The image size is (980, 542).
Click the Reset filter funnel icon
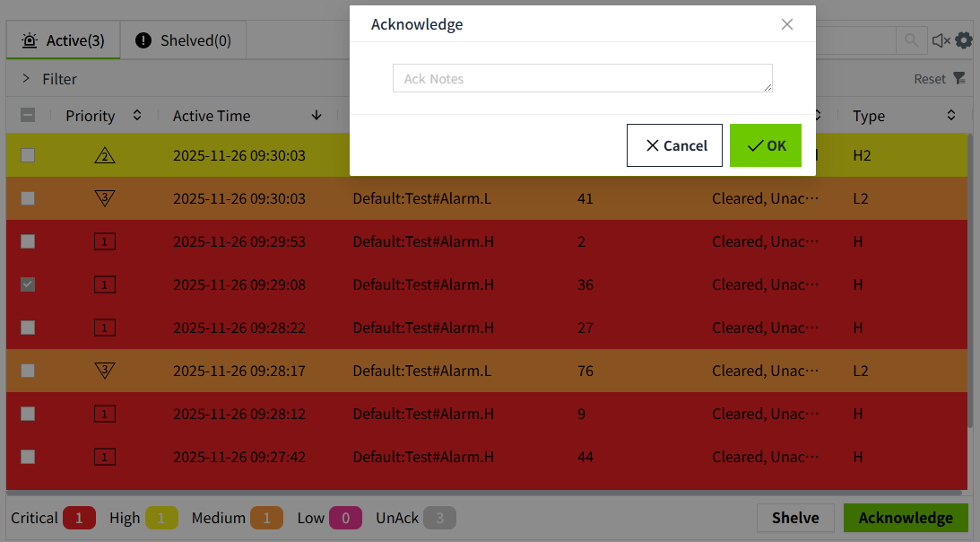coord(958,79)
